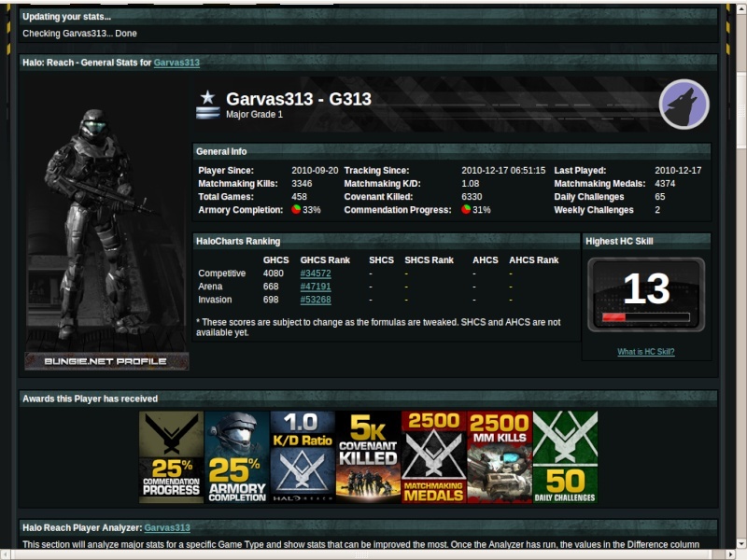This screenshot has width=747, height=560.
Task: Click the Major Grade 1 rank text
Action: [x=254, y=115]
